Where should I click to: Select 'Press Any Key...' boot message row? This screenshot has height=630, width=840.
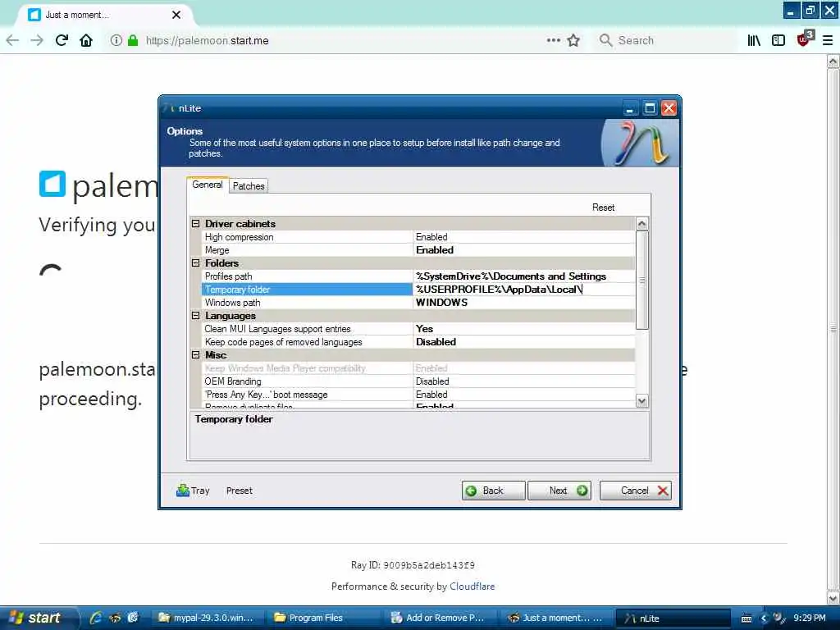click(x=418, y=395)
